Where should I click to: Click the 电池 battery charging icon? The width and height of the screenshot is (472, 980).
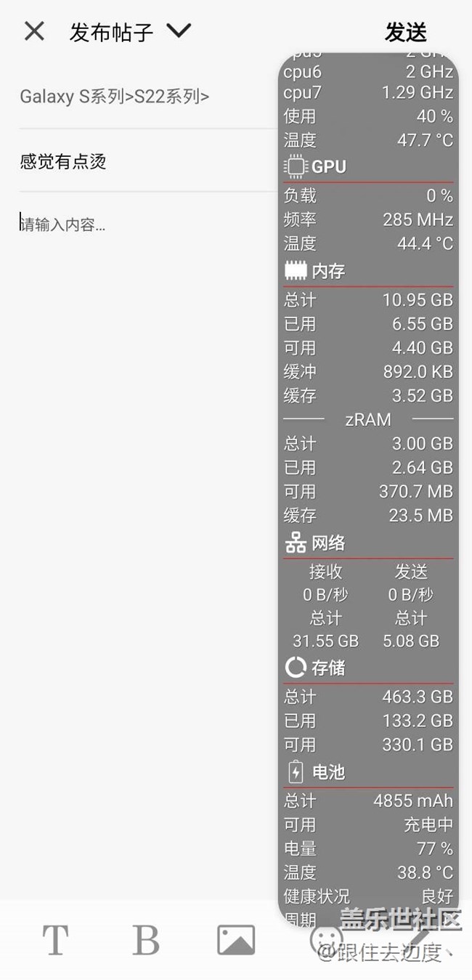(296, 772)
